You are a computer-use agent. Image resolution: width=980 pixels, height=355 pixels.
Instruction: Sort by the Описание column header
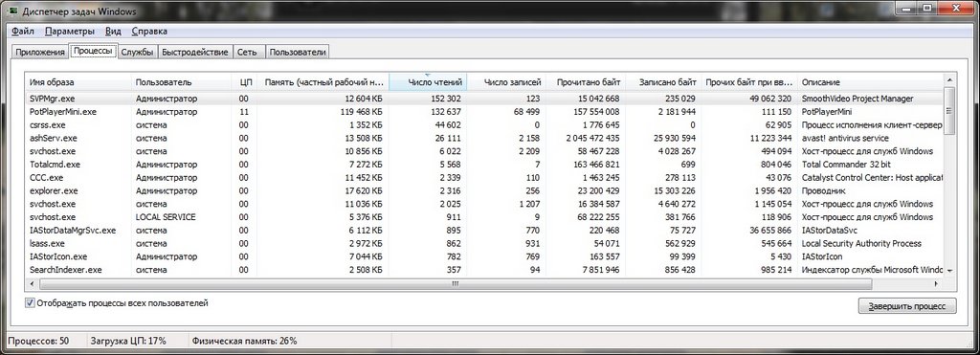click(870, 82)
